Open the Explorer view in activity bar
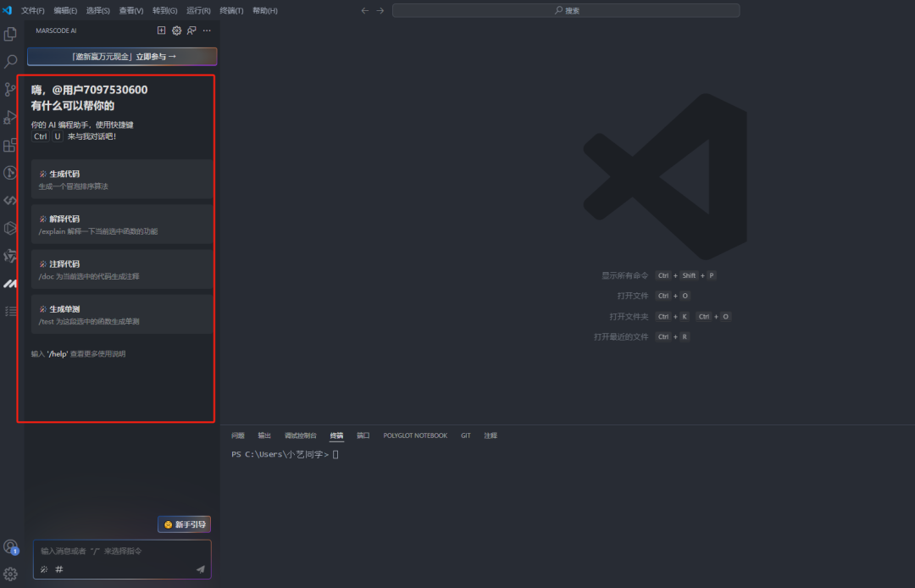The width and height of the screenshot is (915, 588). pyautogui.click(x=11, y=34)
